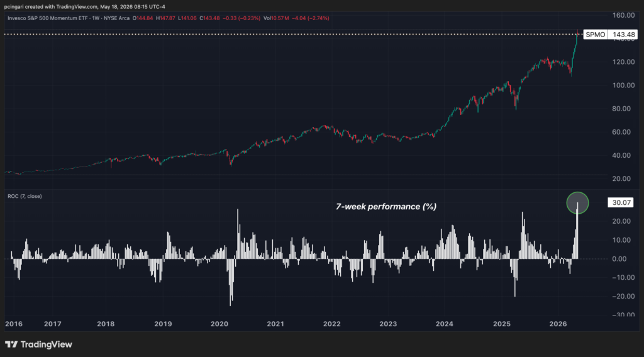
Task: Click the 2025 label on time axis
Action: coord(502,324)
